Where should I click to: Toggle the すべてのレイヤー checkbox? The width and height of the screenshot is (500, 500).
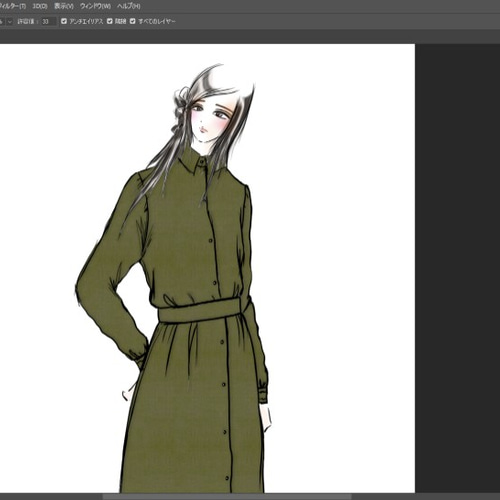133,21
